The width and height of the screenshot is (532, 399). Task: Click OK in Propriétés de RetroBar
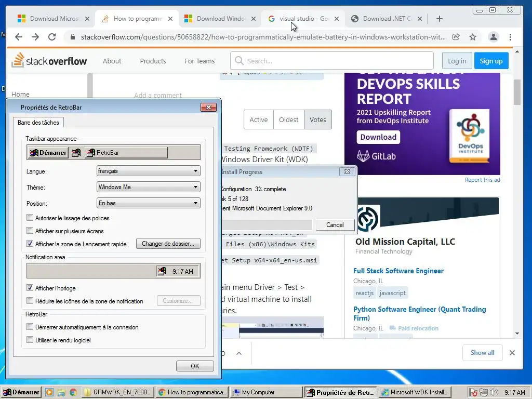click(195, 366)
